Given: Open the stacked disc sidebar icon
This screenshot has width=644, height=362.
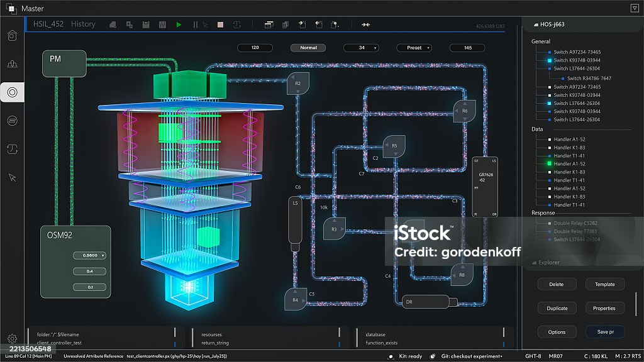Looking at the screenshot, I should (13, 121).
